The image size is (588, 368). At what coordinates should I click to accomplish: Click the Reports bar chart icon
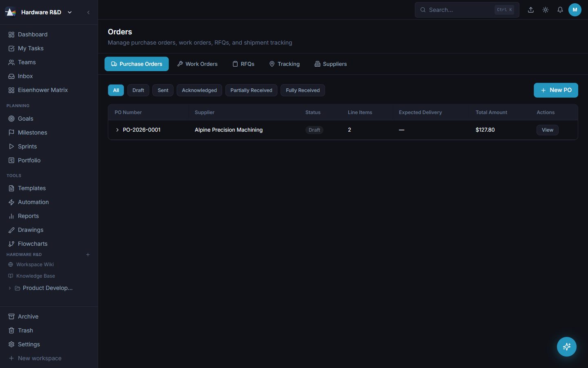[11, 216]
